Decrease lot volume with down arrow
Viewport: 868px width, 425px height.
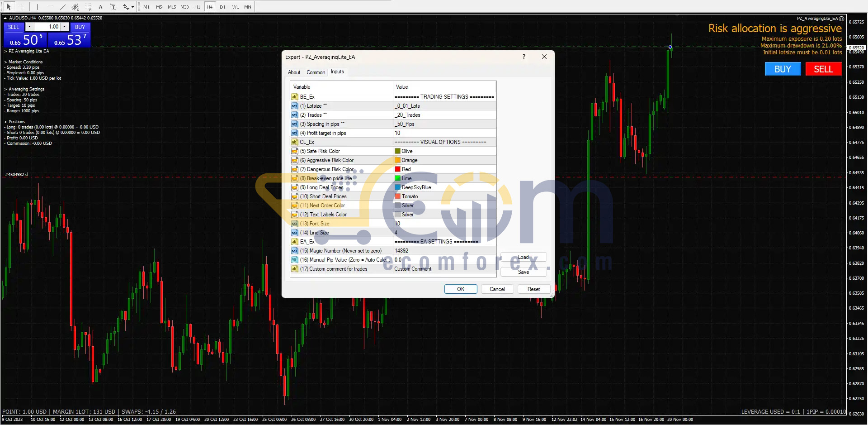click(x=29, y=27)
